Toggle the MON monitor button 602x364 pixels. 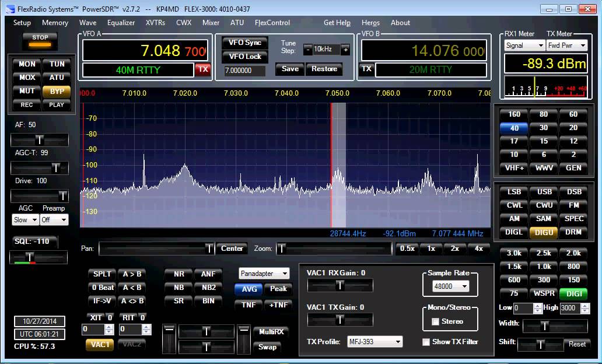(x=27, y=64)
